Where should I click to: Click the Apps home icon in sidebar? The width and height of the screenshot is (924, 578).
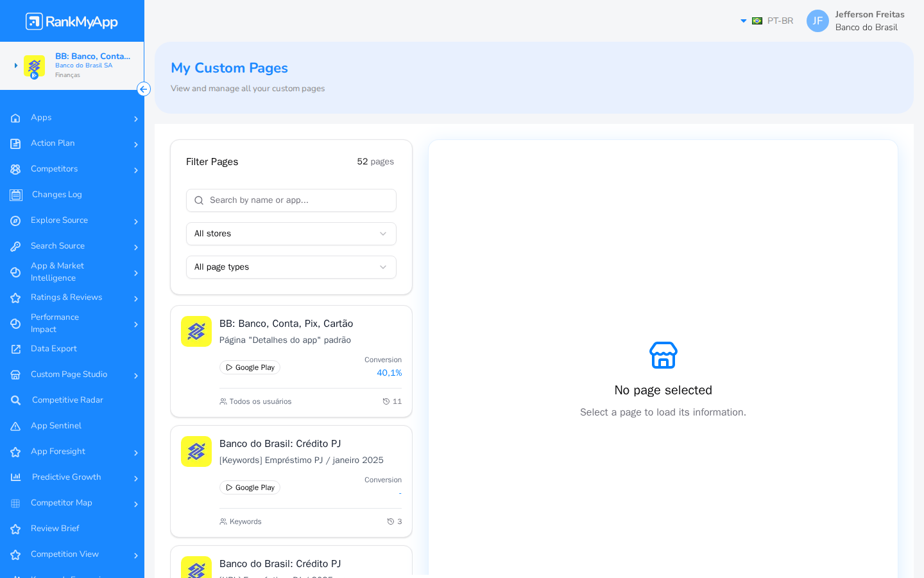pyautogui.click(x=15, y=118)
